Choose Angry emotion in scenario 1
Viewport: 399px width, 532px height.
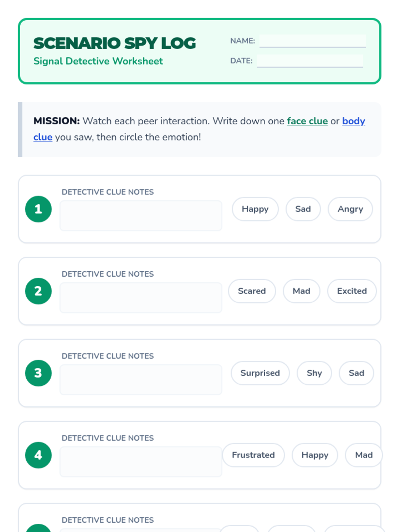(350, 209)
